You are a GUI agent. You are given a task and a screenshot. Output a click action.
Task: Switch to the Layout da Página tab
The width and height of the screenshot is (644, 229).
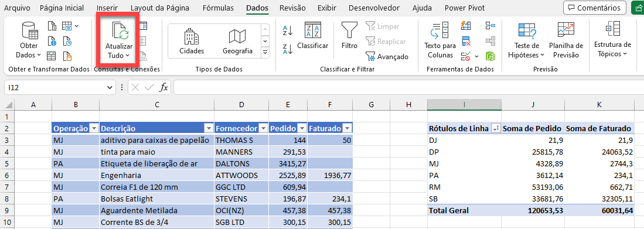160,8
